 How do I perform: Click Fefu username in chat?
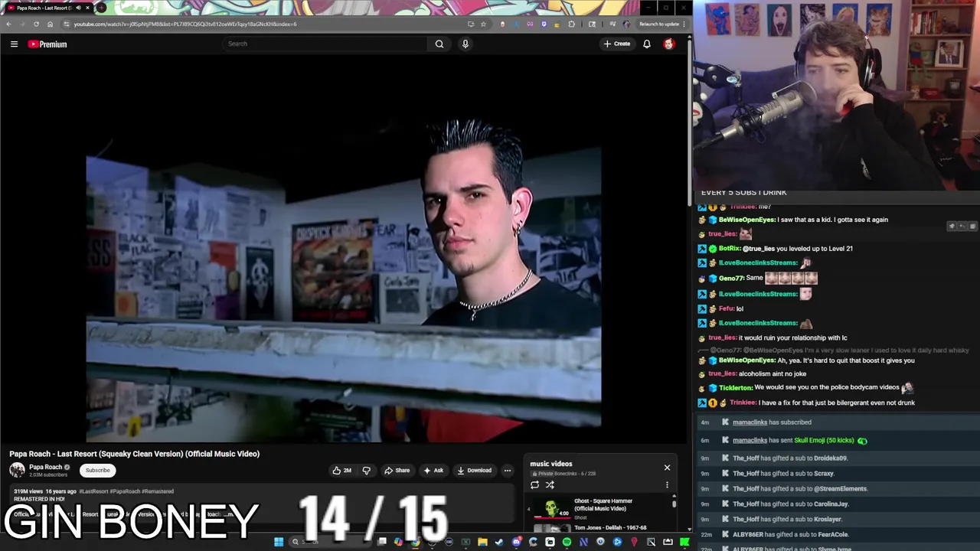pyautogui.click(x=726, y=308)
